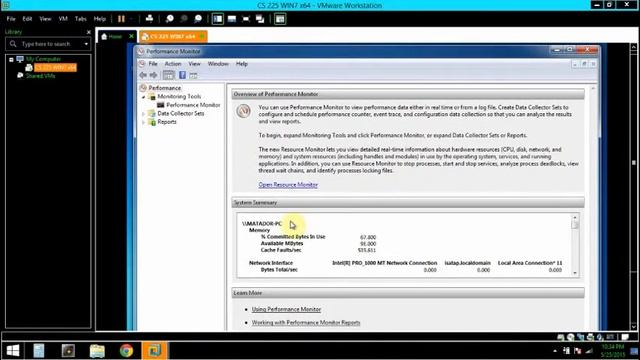Toggle the library sidebar view icon
Viewport: 640px width, 360px height.
coord(218,19)
